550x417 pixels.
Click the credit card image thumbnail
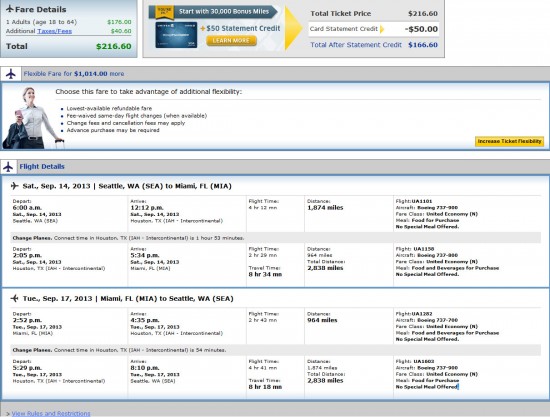(x=176, y=35)
